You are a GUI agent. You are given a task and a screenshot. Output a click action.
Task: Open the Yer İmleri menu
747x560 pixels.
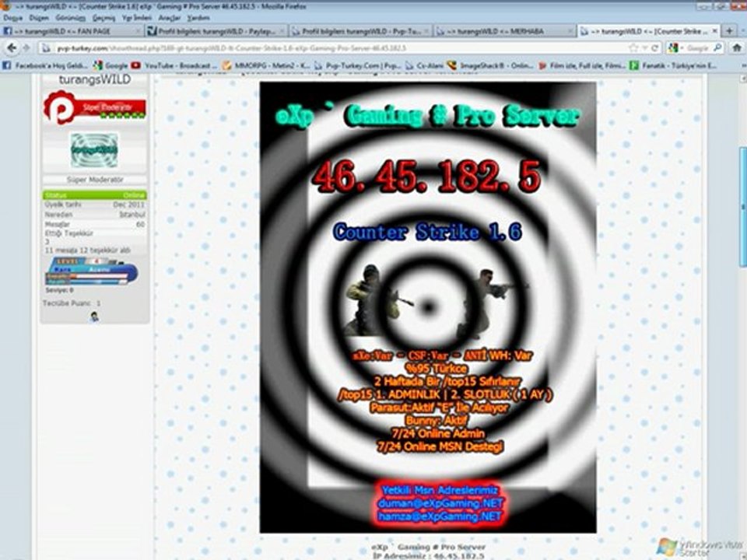tap(137, 18)
